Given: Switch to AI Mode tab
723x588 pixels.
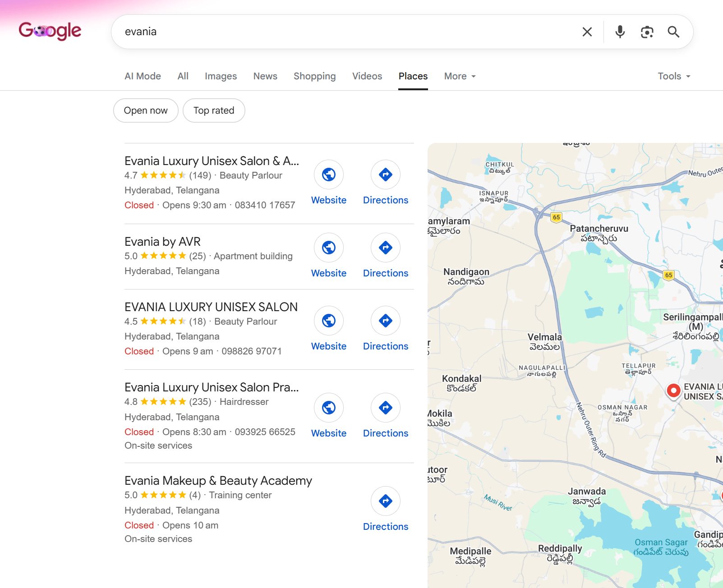Looking at the screenshot, I should (143, 76).
